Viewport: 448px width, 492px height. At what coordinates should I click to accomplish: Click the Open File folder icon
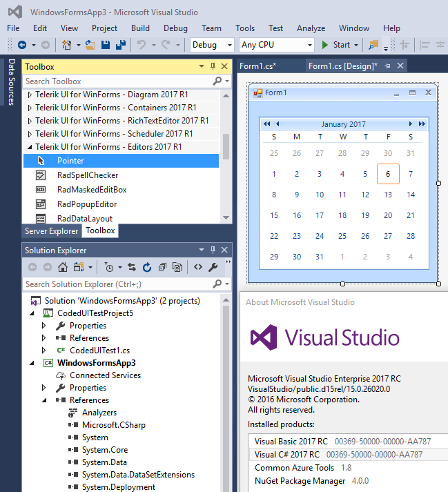click(x=90, y=45)
